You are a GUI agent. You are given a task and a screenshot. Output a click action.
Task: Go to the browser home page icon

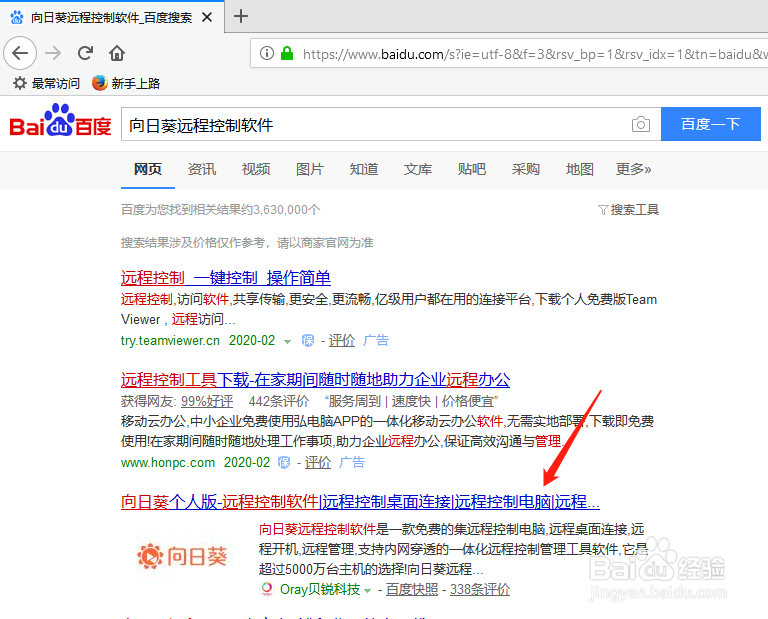(117, 53)
